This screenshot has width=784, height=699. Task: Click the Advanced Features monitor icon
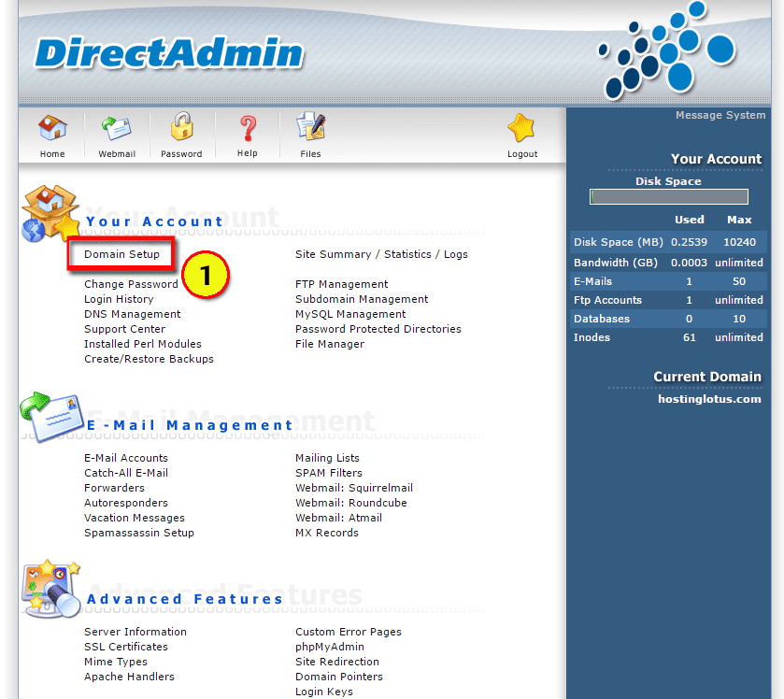51,589
